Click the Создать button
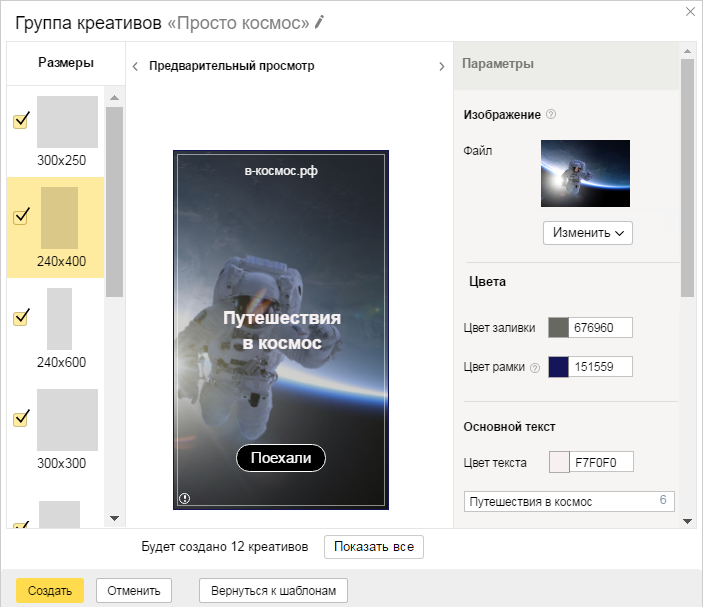 coord(50,590)
